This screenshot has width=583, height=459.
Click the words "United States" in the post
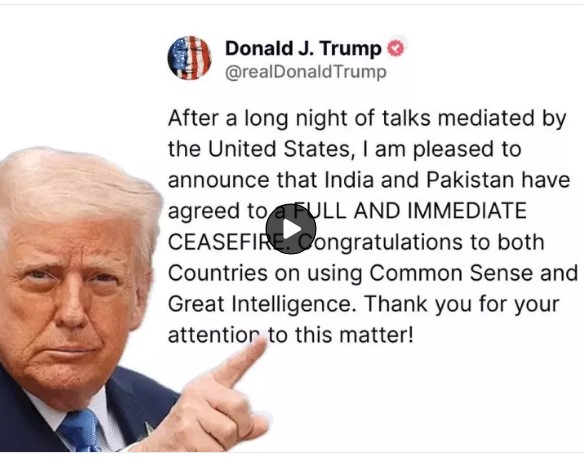pyautogui.click(x=279, y=149)
